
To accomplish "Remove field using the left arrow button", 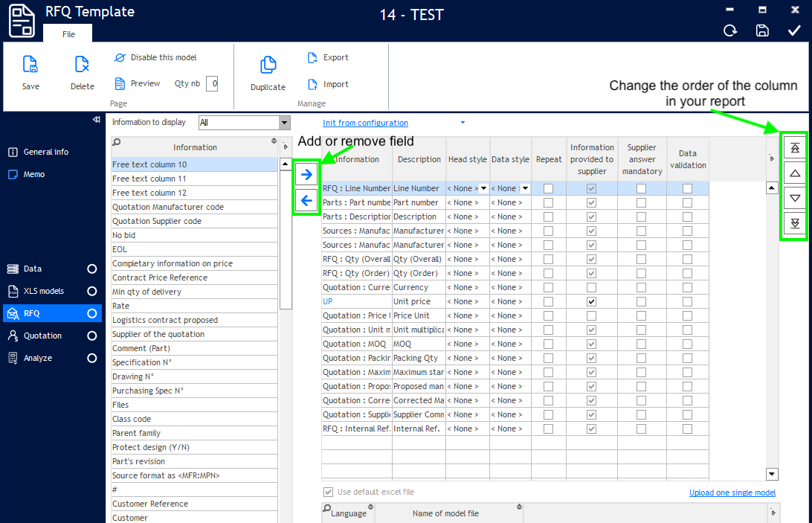I will pyautogui.click(x=306, y=200).
